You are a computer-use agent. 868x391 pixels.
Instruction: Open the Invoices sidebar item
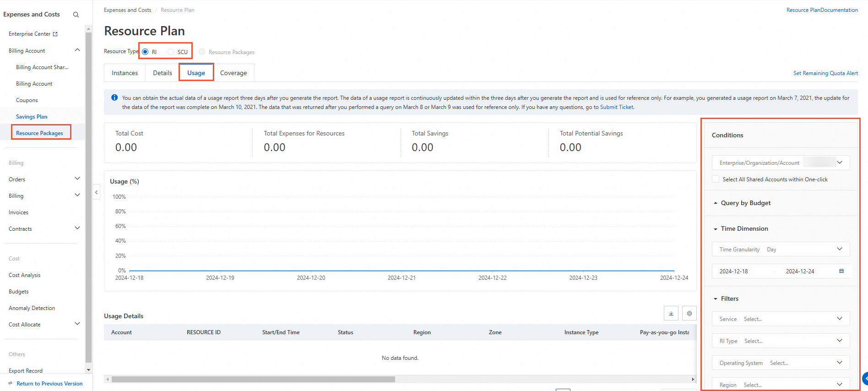point(18,212)
